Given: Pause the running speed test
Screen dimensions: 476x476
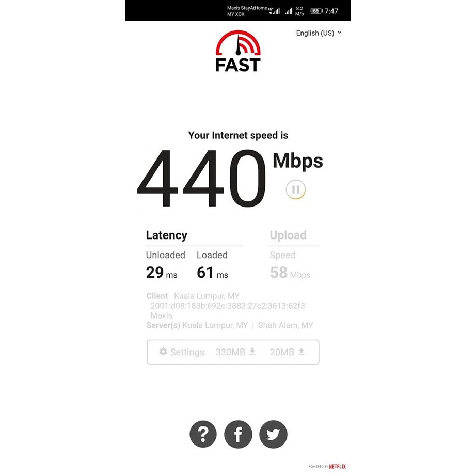Looking at the screenshot, I should tap(295, 189).
